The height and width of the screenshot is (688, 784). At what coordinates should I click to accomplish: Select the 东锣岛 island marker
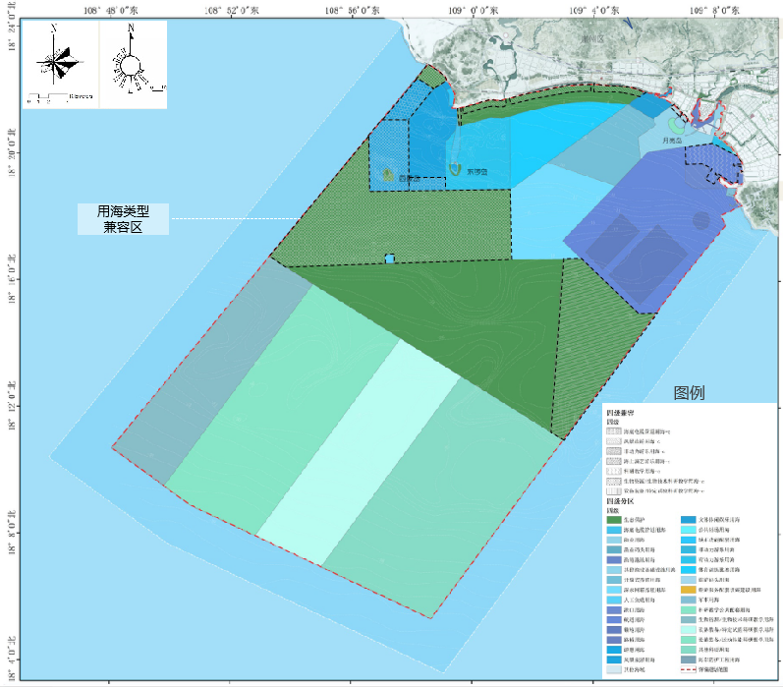[455, 168]
